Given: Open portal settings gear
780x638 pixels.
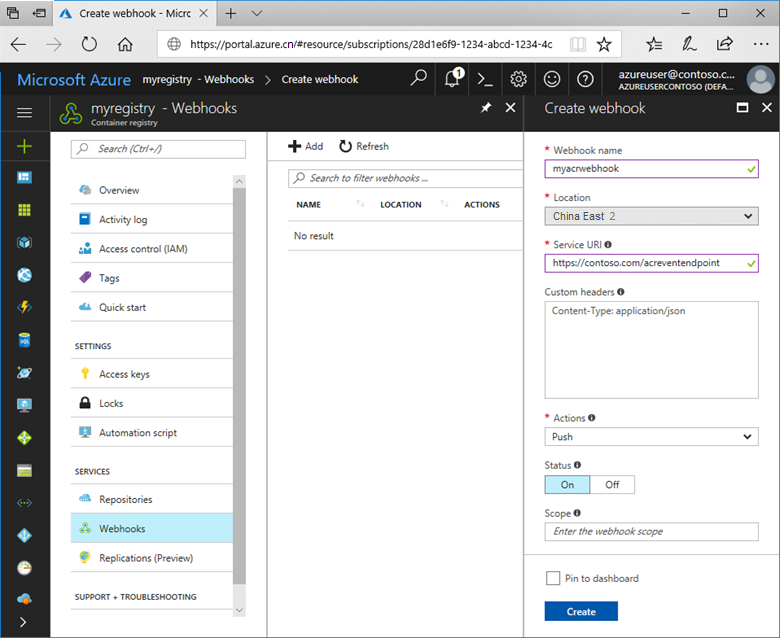Looking at the screenshot, I should click(518, 79).
